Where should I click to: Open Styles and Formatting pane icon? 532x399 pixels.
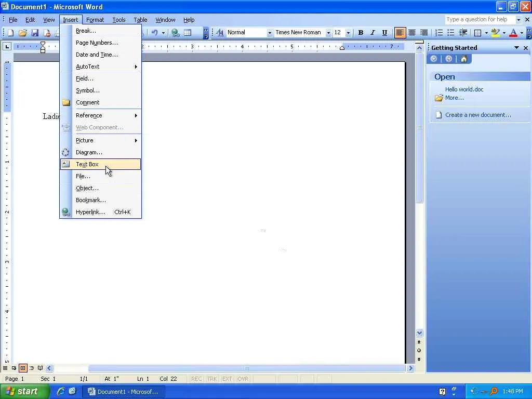click(220, 33)
